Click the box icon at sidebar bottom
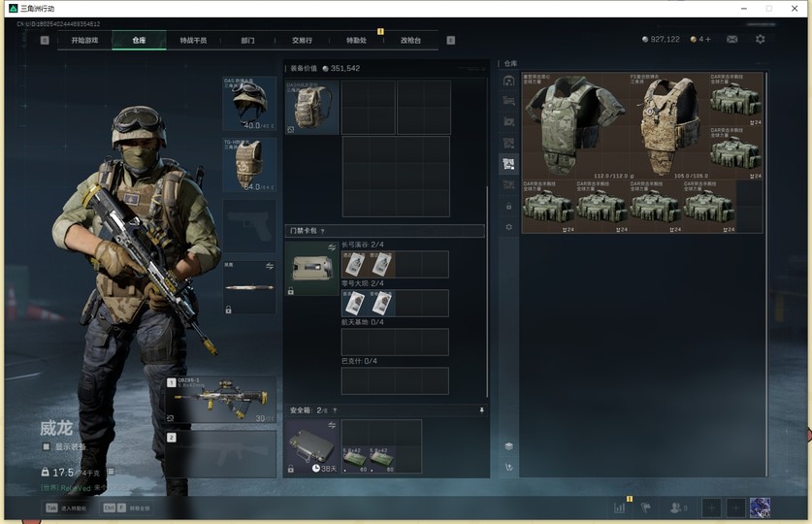Screen dimensions: 812x524 [x=508, y=446]
